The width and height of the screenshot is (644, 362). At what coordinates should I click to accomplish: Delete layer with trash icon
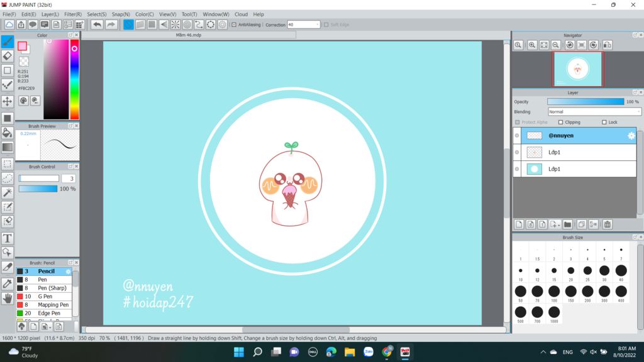click(x=608, y=224)
